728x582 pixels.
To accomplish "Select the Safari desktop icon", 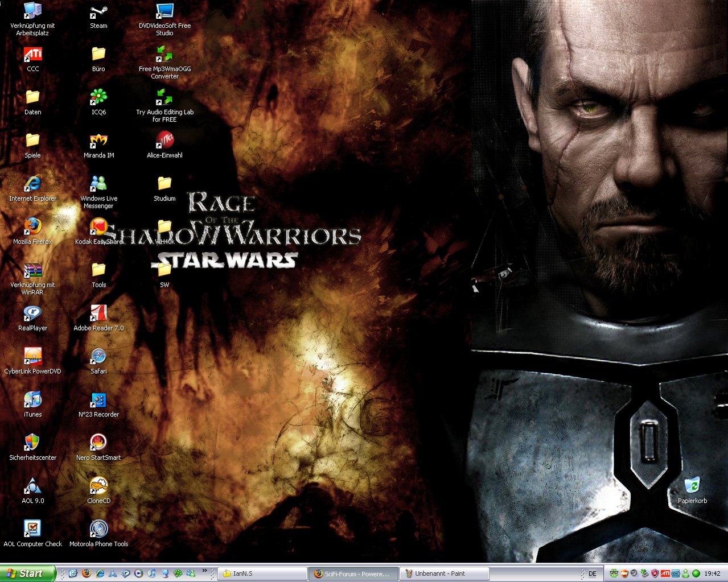I will (98, 357).
